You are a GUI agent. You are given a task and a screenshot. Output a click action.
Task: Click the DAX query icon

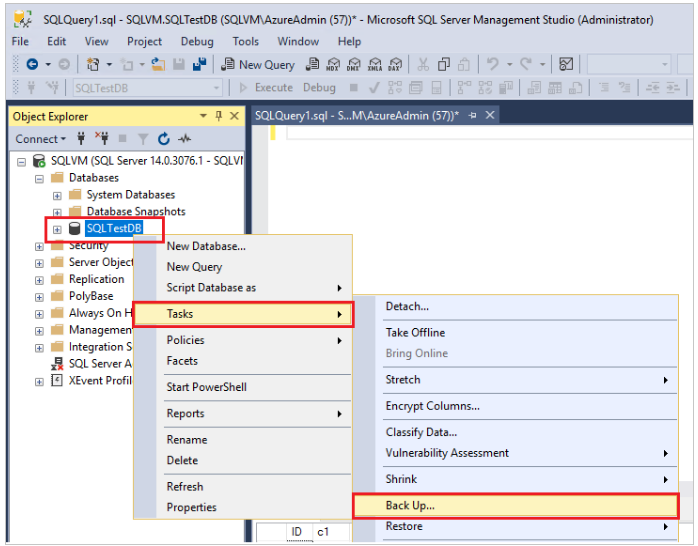click(395, 65)
